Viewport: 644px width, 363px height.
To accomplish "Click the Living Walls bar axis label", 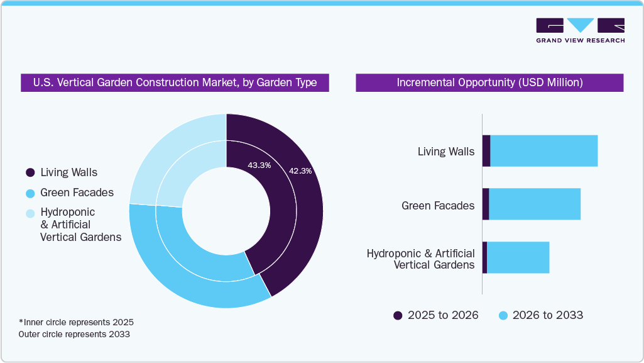I will click(446, 152).
